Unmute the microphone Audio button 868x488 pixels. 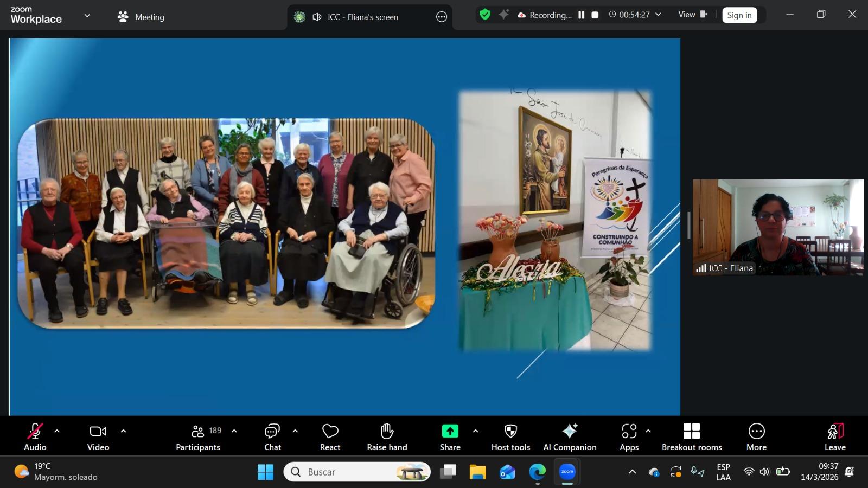point(35,437)
